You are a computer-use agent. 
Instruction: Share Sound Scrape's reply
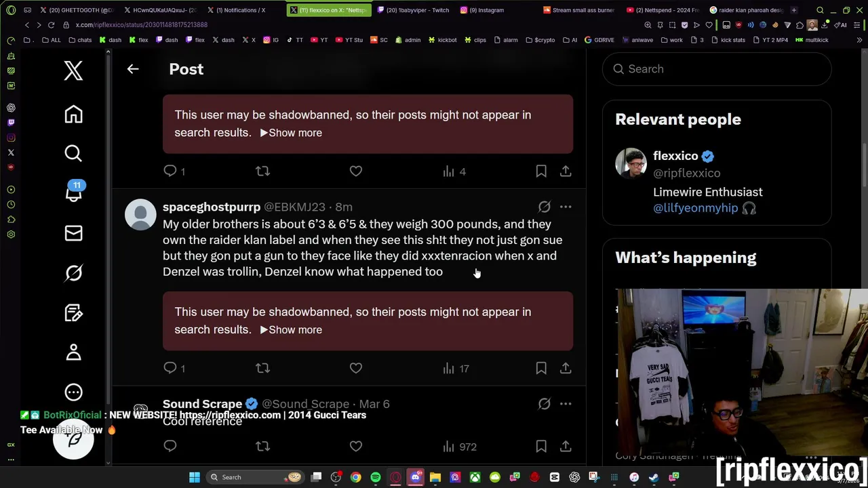566,446
